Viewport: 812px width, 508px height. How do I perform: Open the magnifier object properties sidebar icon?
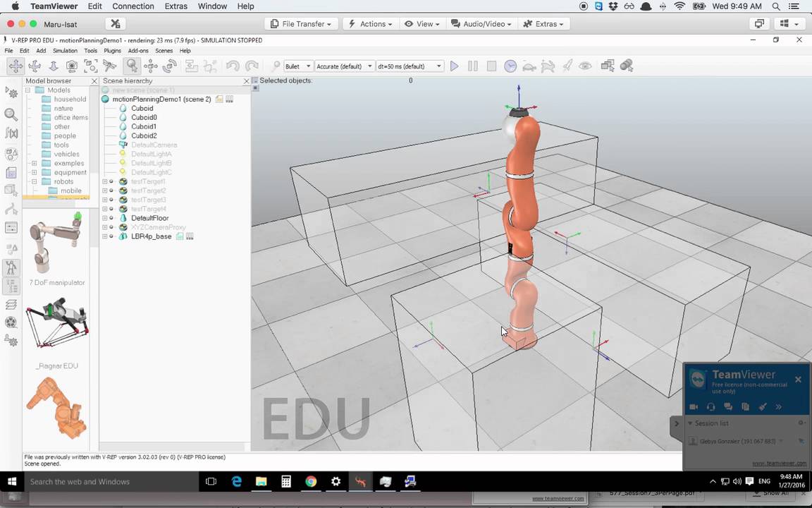(x=11, y=114)
